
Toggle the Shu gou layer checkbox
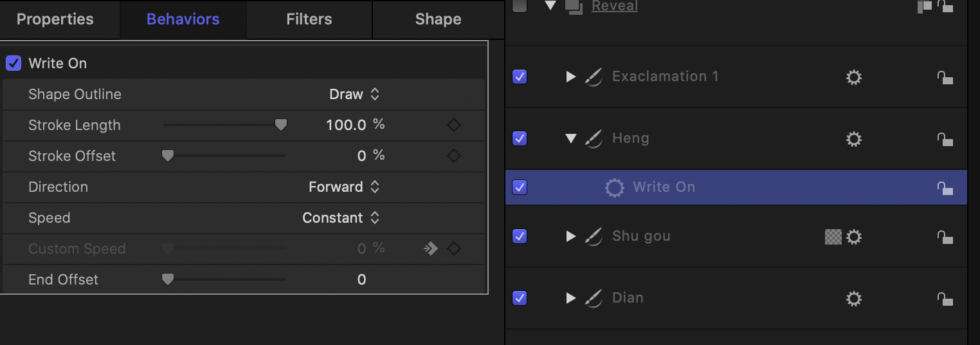[x=520, y=236]
